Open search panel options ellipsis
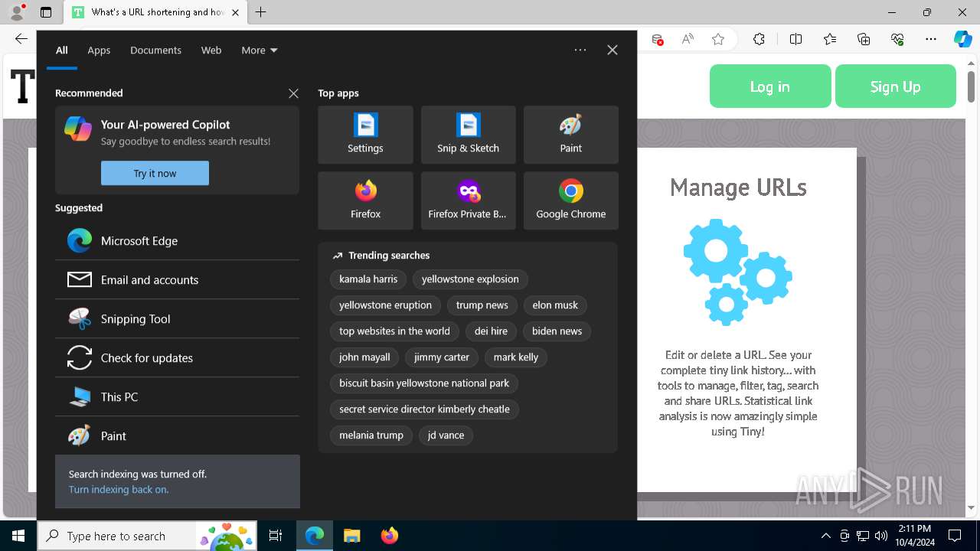The image size is (980, 551). click(580, 50)
